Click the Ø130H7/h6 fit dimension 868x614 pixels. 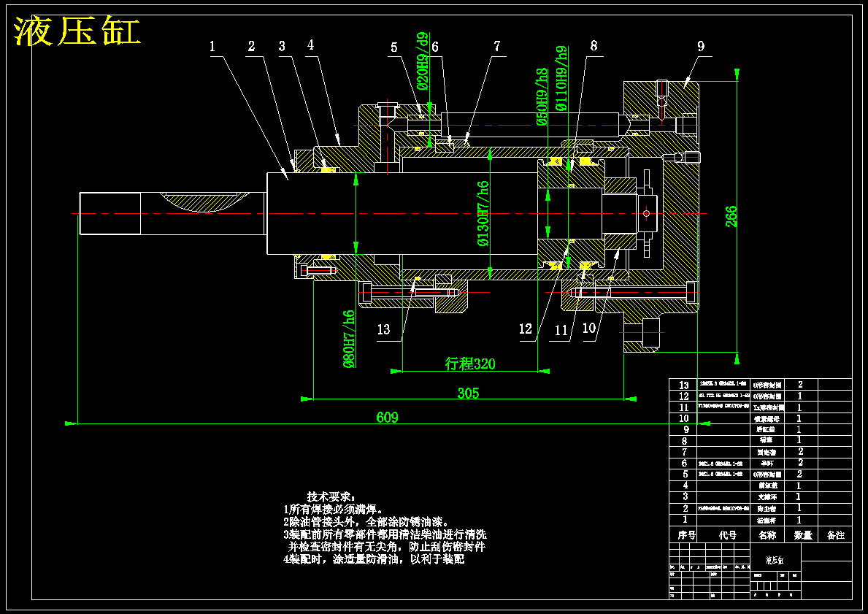click(x=483, y=214)
